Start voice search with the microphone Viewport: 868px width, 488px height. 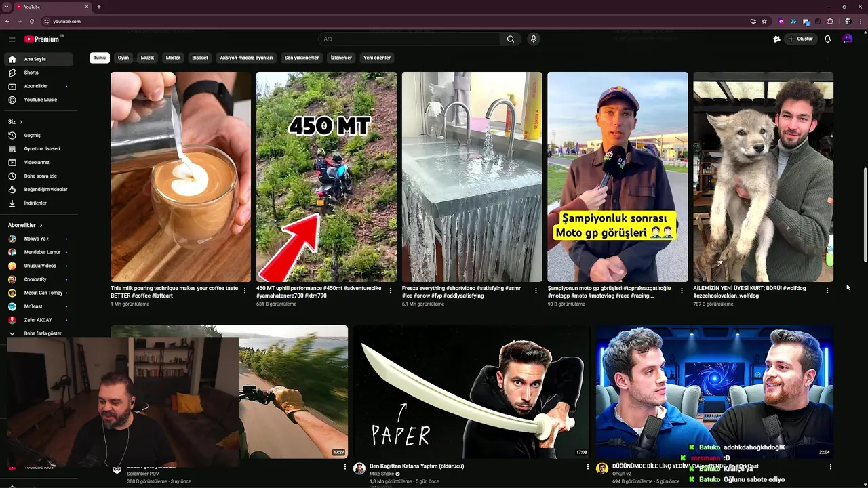(534, 39)
